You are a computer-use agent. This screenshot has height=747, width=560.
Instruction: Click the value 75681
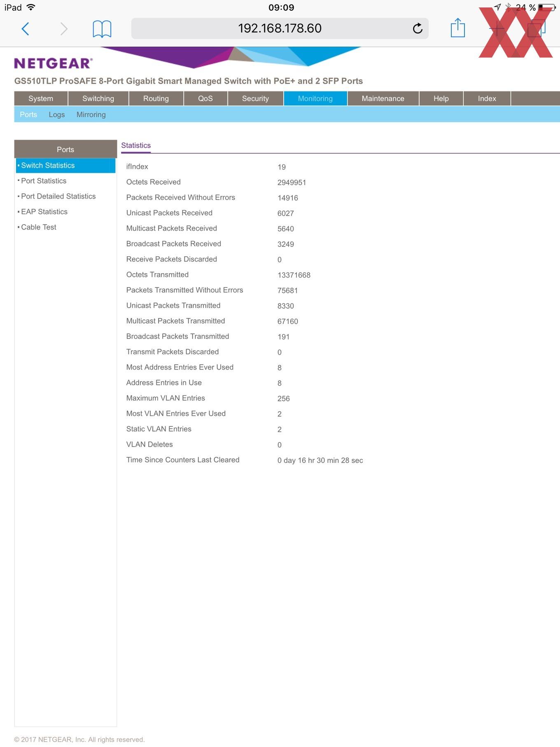287,290
